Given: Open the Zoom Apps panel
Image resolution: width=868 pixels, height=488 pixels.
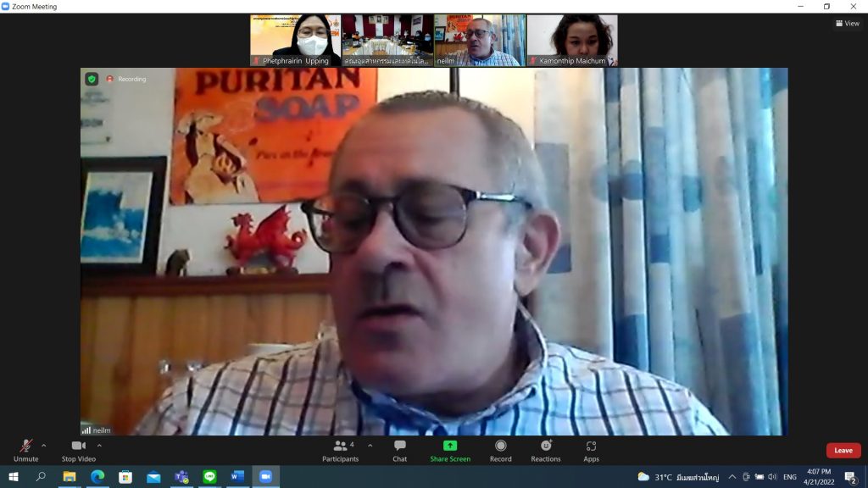Looking at the screenshot, I should pyautogui.click(x=591, y=450).
